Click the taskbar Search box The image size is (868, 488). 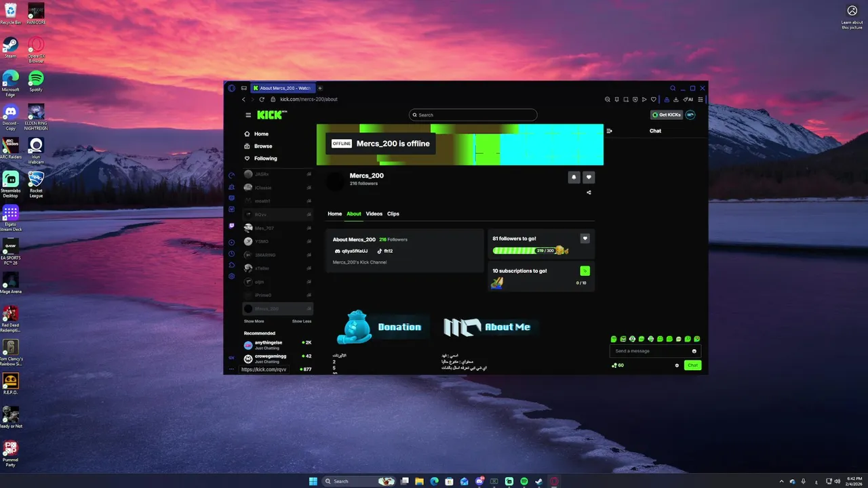(359, 481)
